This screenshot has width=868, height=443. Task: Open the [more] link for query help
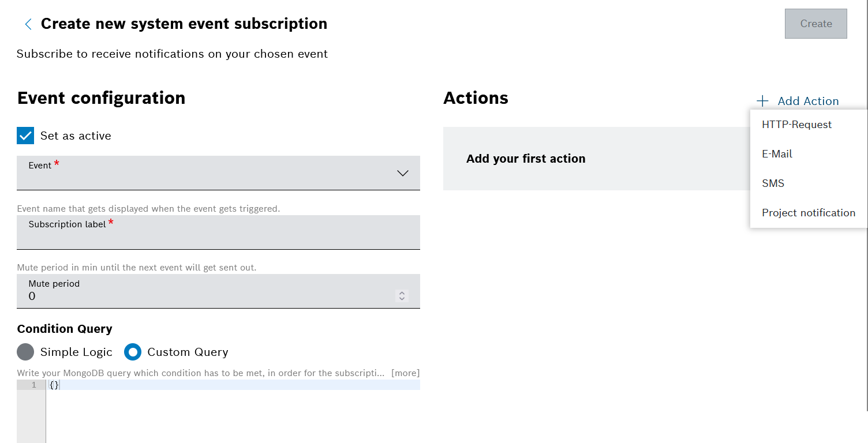click(405, 373)
